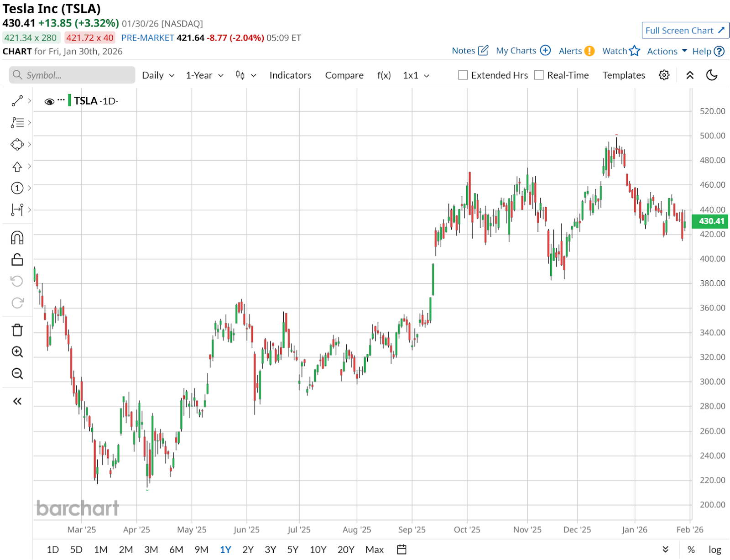The image size is (730, 560).
Task: Open the Daily frequency dropdown
Action: pyautogui.click(x=158, y=75)
